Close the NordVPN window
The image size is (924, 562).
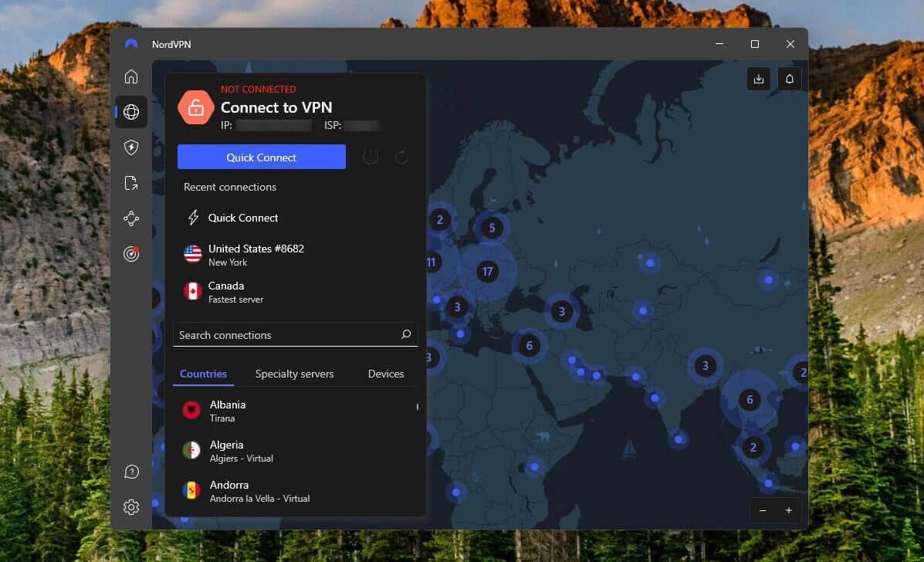(x=790, y=44)
